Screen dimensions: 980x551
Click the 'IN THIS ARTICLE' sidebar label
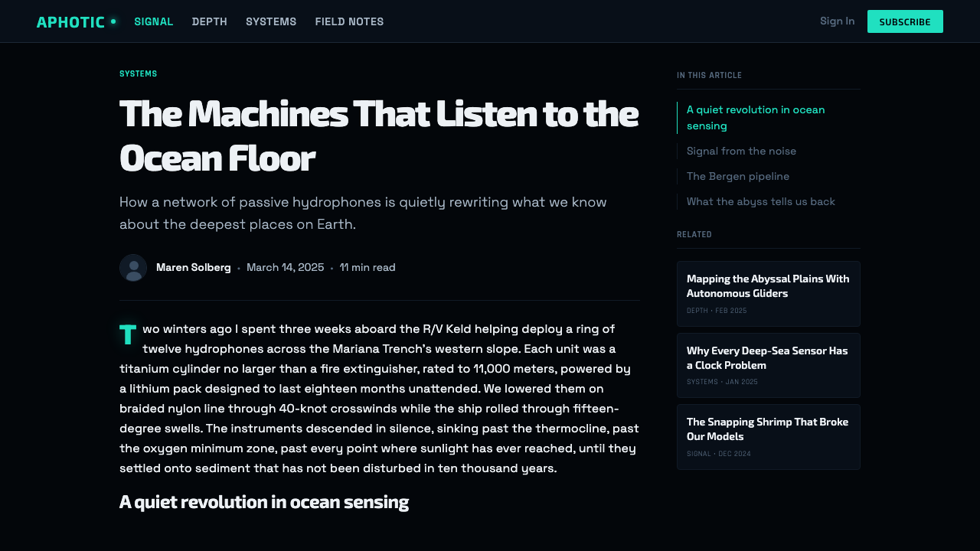pos(709,76)
